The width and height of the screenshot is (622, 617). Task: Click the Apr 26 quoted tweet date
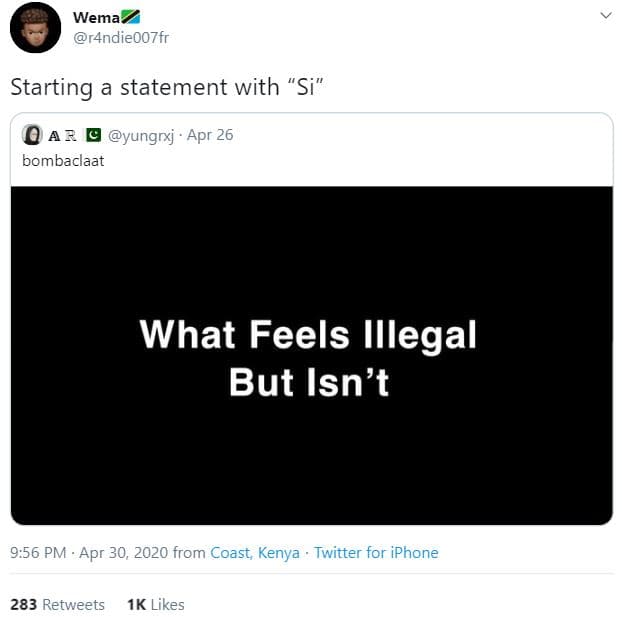pyautogui.click(x=210, y=135)
